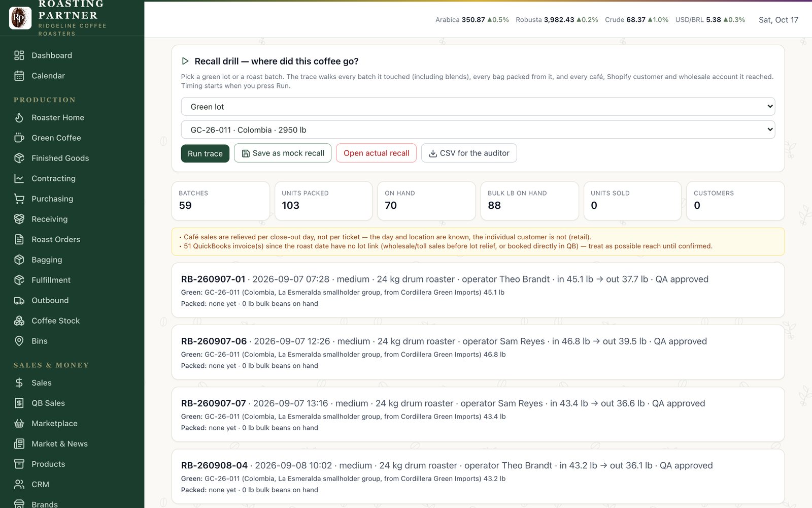Click batch RB-260907-07 heading
This screenshot has width=812, height=508.
[213, 403]
